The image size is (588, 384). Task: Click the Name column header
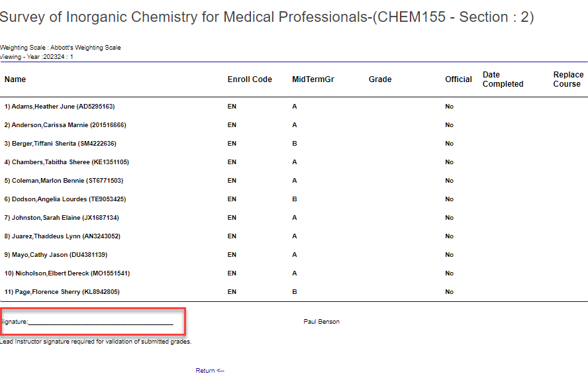pyautogui.click(x=15, y=79)
